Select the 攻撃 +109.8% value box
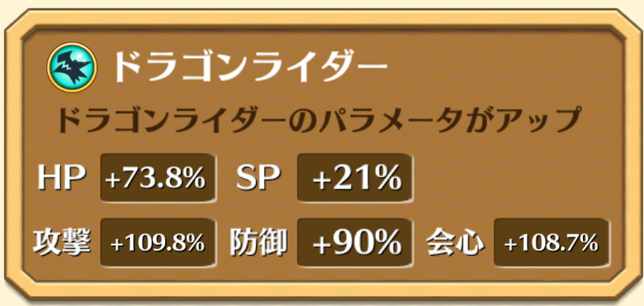The image size is (644, 306). pos(158,243)
